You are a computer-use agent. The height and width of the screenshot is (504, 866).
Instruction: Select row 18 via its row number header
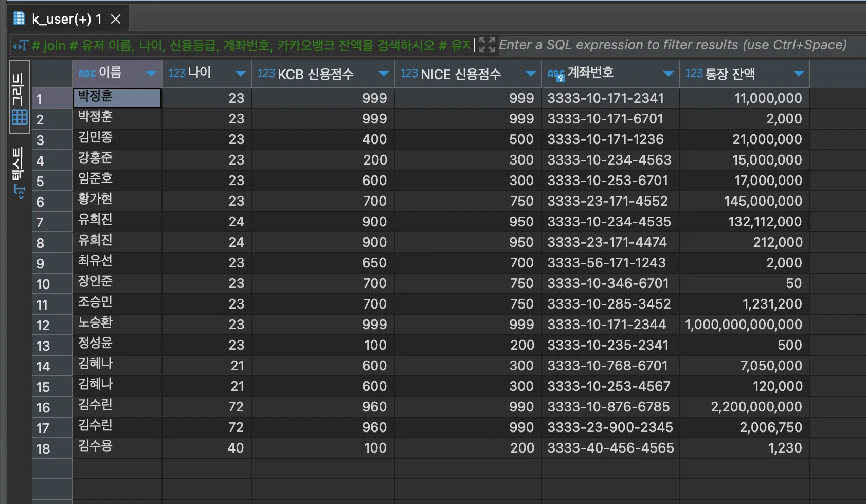(43, 448)
